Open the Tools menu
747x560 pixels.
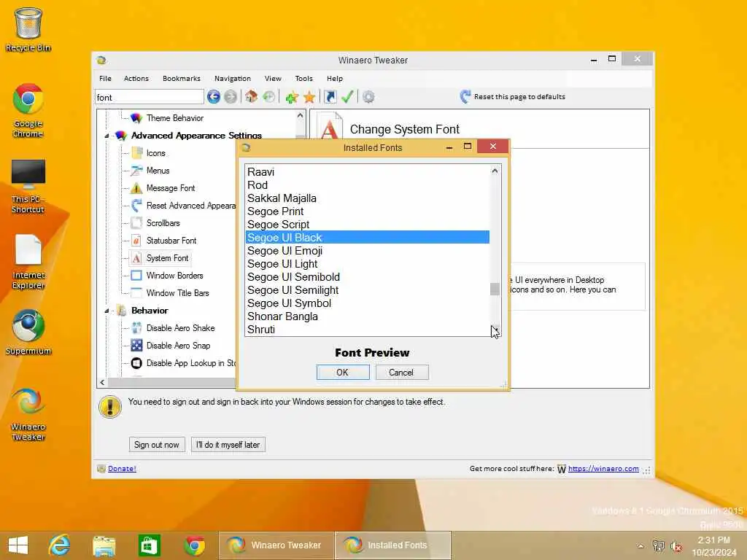click(x=304, y=79)
